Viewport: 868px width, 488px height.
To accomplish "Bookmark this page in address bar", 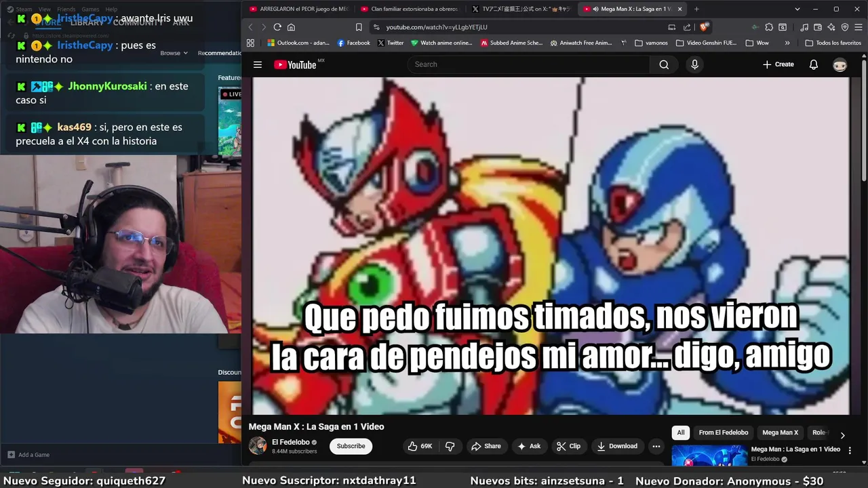I will pos(359,27).
